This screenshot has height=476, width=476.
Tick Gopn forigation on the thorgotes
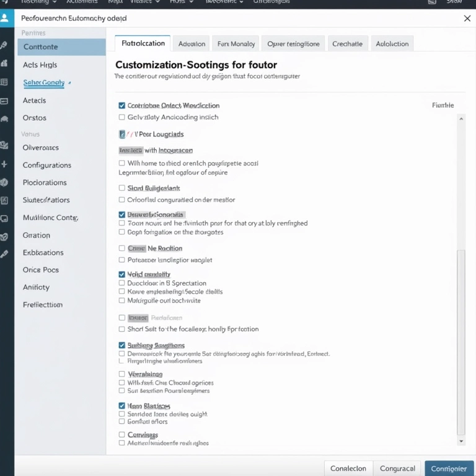point(121,232)
